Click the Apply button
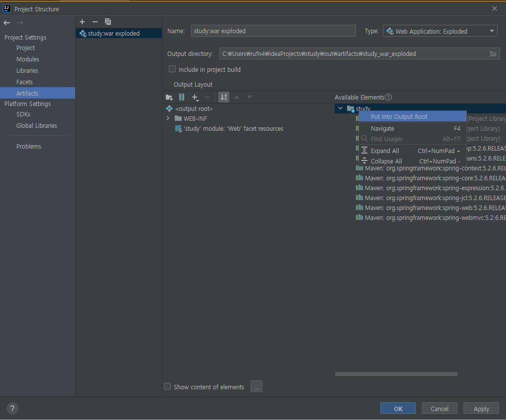 [481, 408]
